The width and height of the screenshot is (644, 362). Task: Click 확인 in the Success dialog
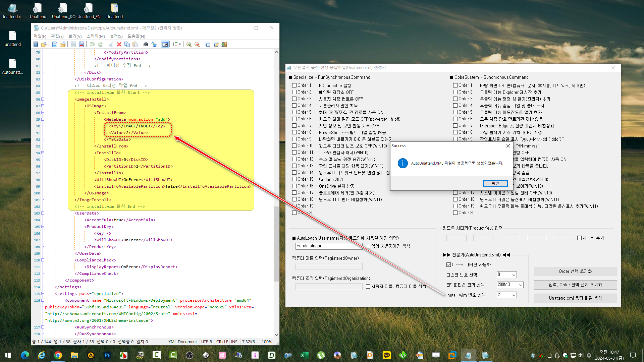pyautogui.click(x=495, y=183)
